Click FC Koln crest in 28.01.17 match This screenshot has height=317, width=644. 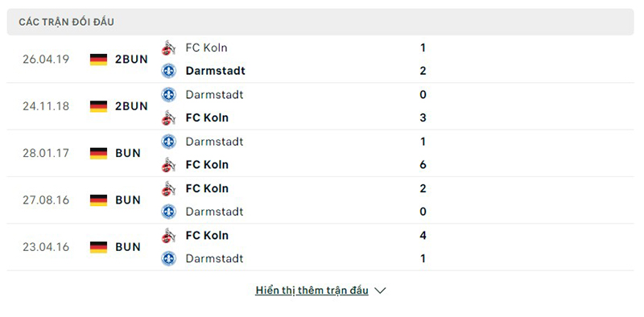(168, 165)
